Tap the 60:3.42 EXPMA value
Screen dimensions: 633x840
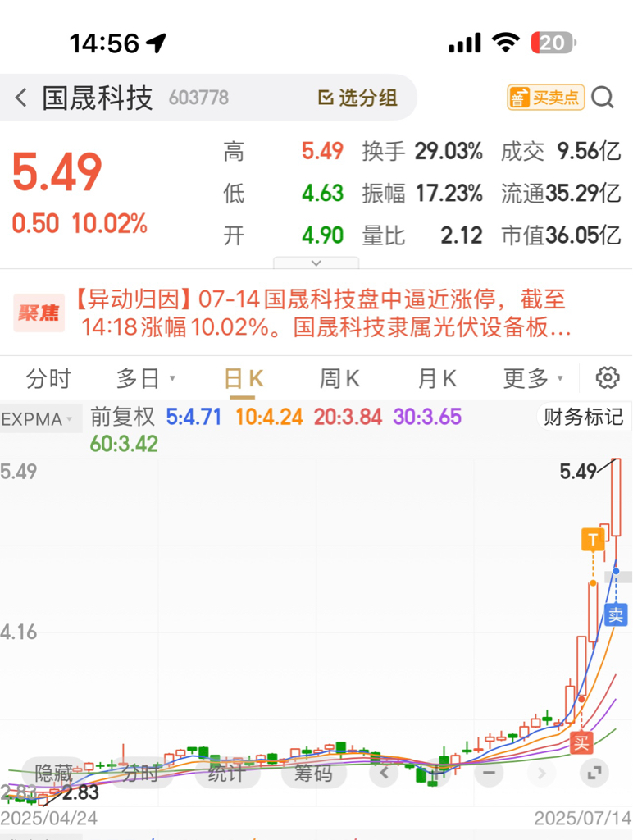[x=124, y=444]
